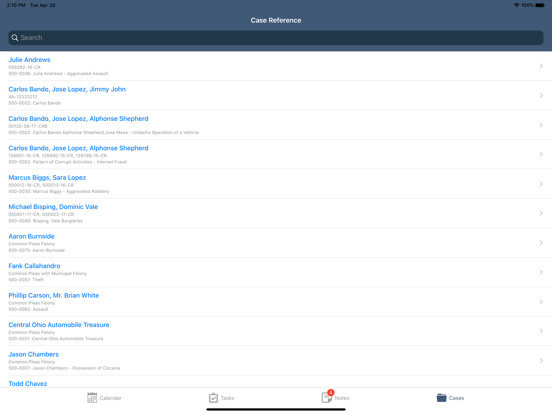552x414 pixels.
Task: Open Jason Chambers case
Action: pyautogui.click(x=33, y=354)
